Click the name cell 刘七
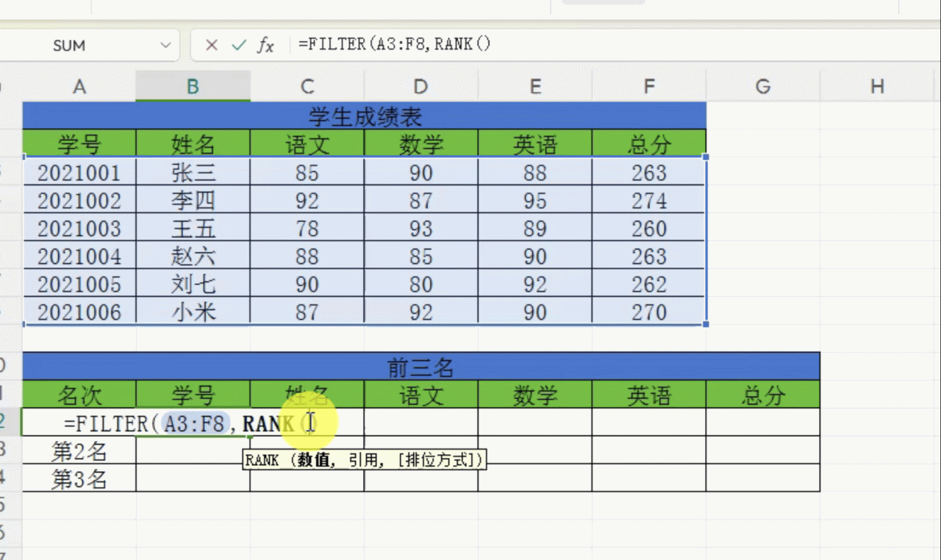This screenshot has height=560, width=941. pyautogui.click(x=193, y=284)
